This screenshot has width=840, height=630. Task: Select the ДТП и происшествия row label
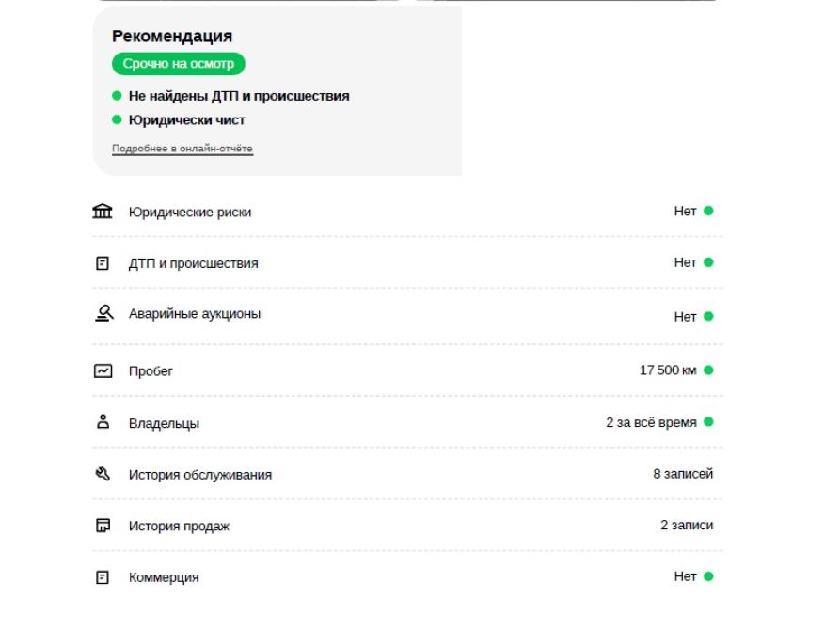(x=194, y=263)
